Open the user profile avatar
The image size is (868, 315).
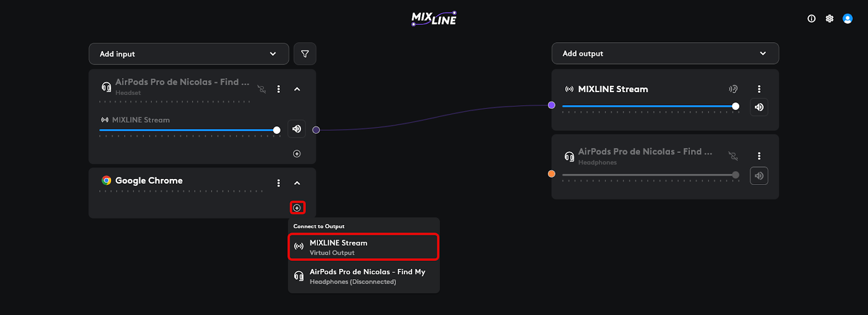tap(847, 18)
